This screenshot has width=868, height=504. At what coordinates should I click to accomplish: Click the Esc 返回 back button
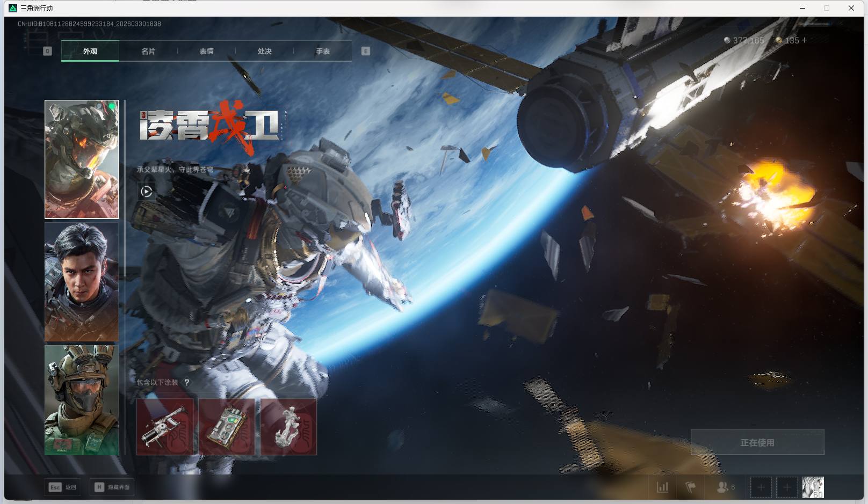coord(63,487)
